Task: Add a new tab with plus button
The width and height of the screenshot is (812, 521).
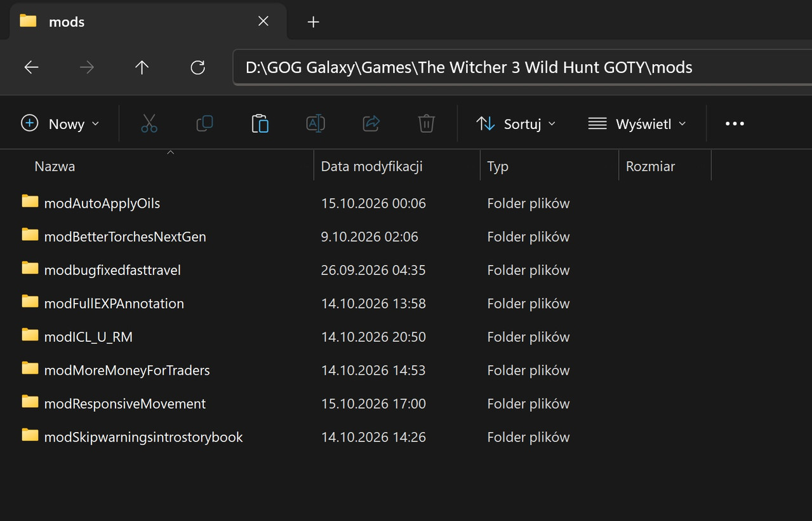Action: click(313, 22)
